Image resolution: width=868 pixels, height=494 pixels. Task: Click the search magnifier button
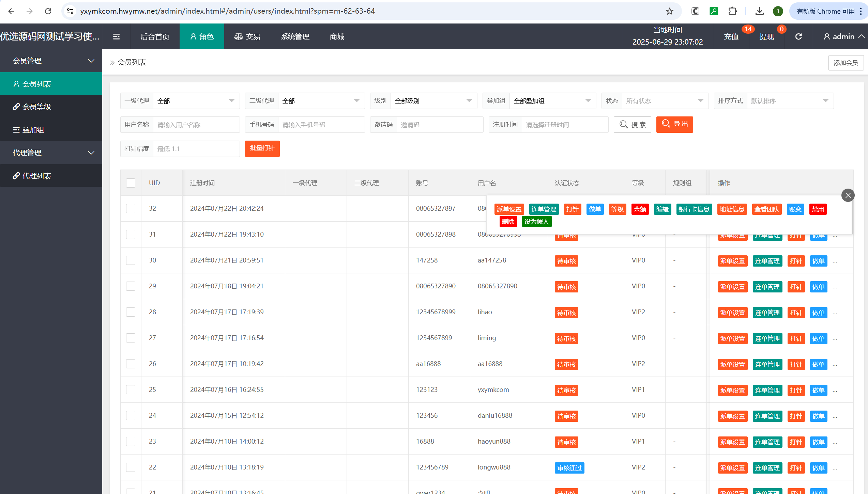click(x=632, y=125)
